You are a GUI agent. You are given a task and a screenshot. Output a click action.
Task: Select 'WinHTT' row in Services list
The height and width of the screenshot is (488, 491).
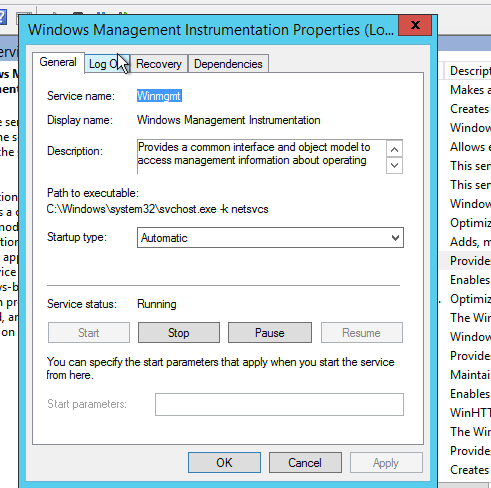[x=470, y=413]
